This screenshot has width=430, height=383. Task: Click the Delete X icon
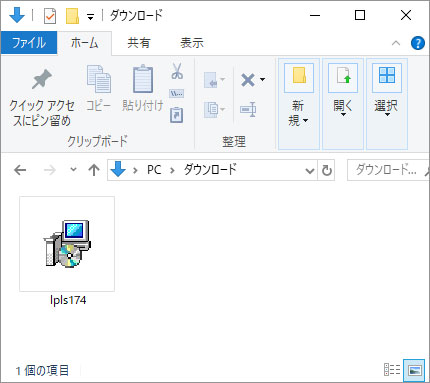coord(248,80)
